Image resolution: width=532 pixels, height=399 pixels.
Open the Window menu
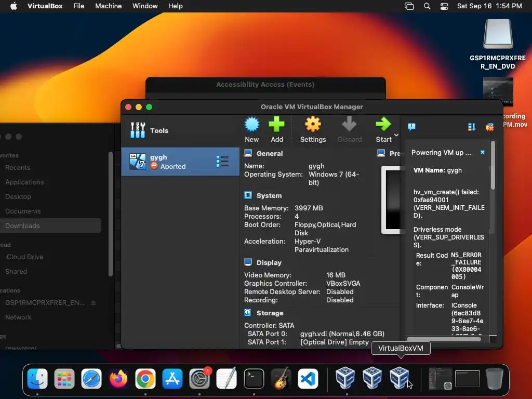point(145,6)
